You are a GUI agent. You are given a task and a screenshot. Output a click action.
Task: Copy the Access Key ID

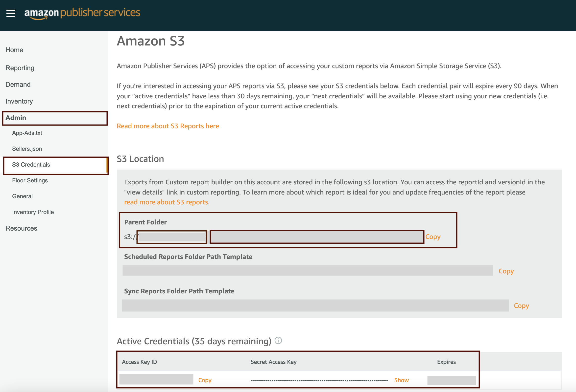tap(204, 380)
